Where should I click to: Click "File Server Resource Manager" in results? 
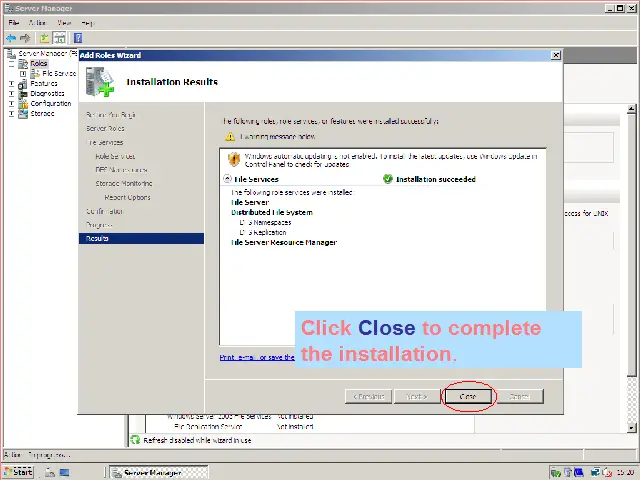284,242
